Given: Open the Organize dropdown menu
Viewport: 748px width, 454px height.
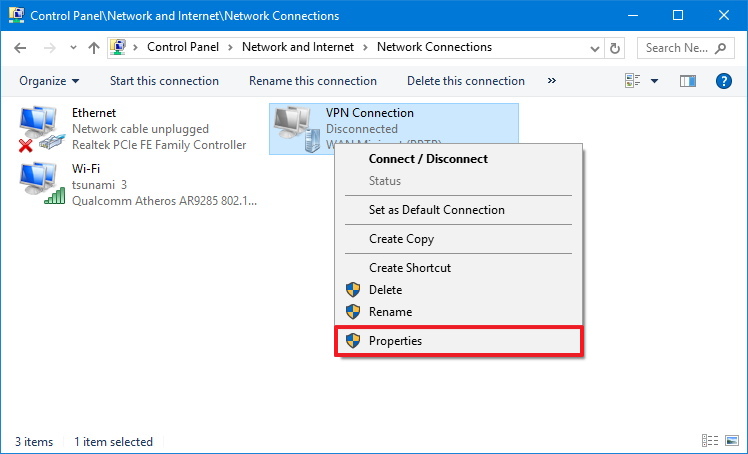Looking at the screenshot, I should pos(48,81).
